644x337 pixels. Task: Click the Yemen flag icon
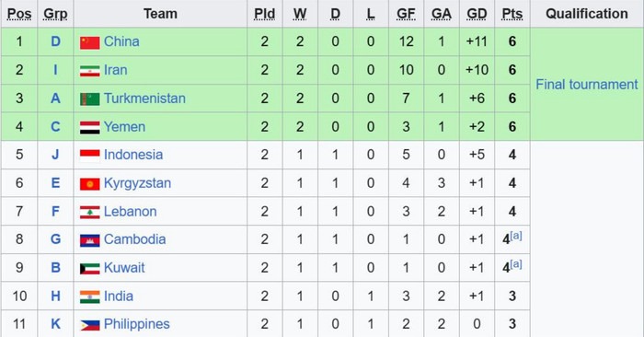89,127
